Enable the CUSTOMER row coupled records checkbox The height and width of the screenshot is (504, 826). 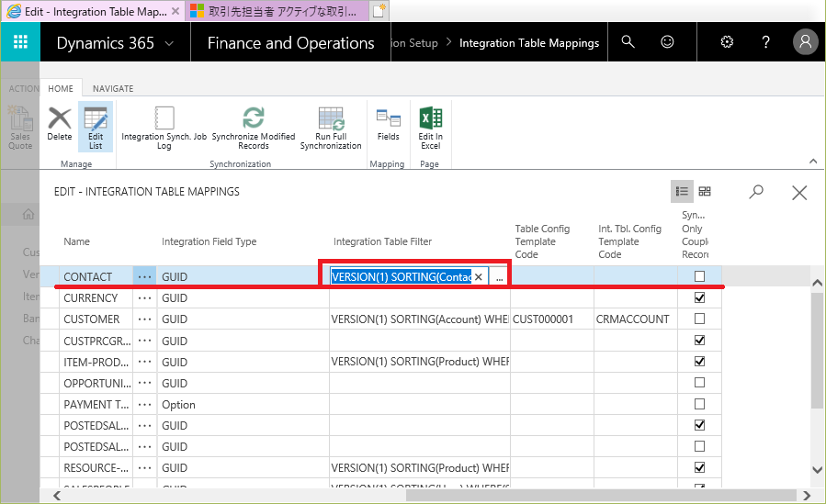(x=700, y=319)
